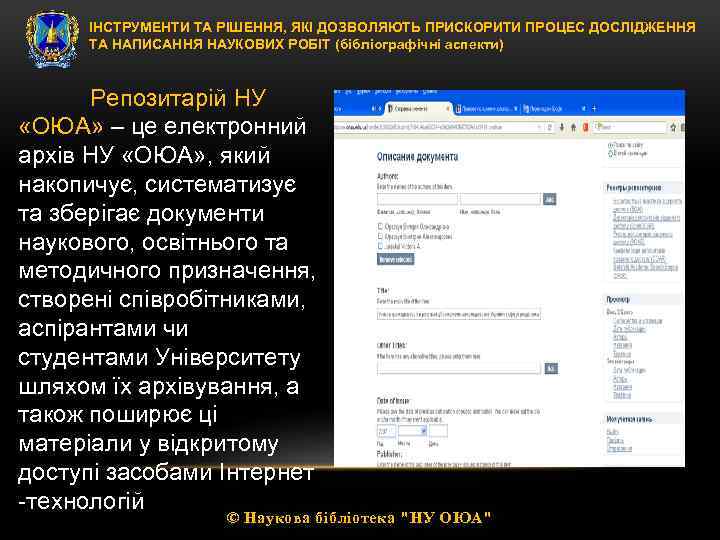Click the browser search box

pyautogui.click(x=629, y=127)
